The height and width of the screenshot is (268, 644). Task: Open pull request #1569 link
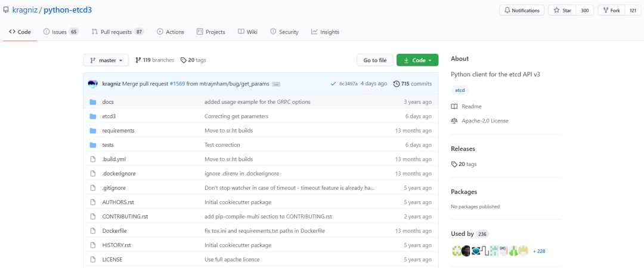[178, 84]
